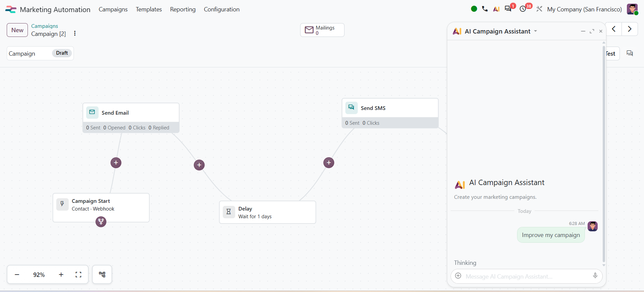The image size is (644, 292).
Task: Auto-arrange the workflow layout
Action: pos(102,275)
